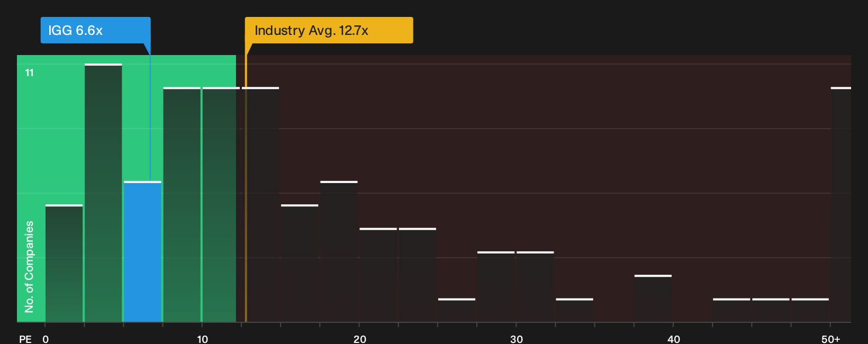Click the PE axis title

[x=25, y=339]
